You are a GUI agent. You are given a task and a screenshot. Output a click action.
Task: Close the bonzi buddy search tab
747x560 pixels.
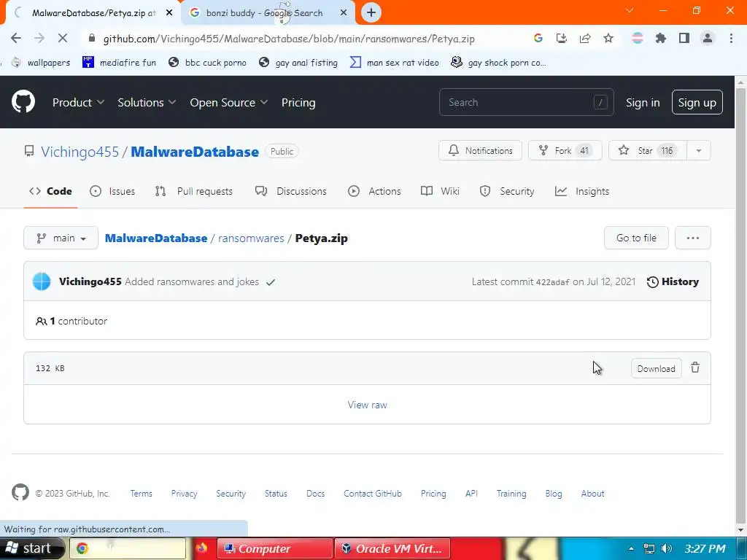pyautogui.click(x=344, y=13)
